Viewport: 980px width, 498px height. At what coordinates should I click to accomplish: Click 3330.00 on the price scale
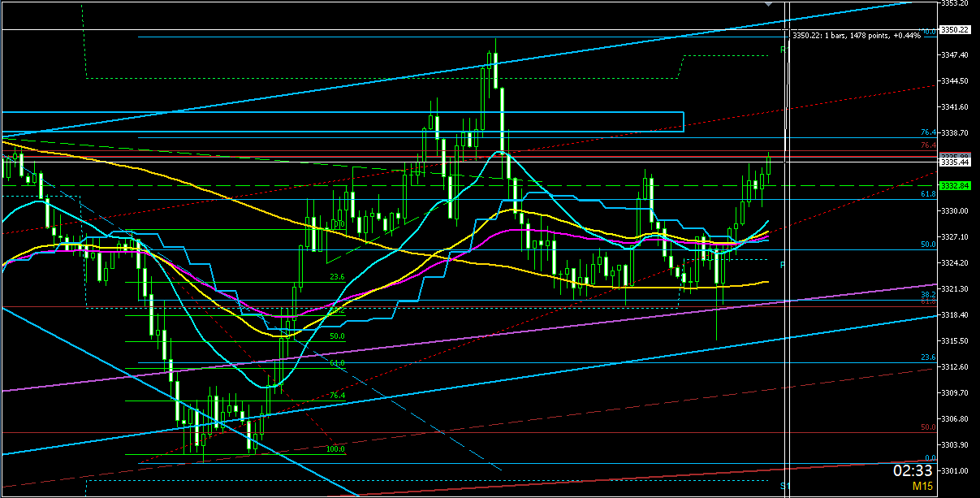[954, 211]
